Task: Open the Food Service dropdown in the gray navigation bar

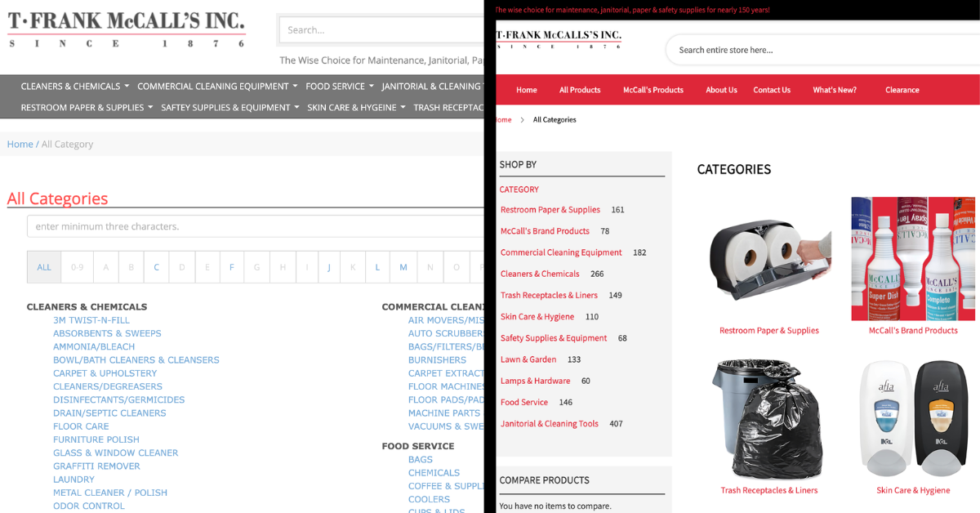Action: click(x=340, y=86)
